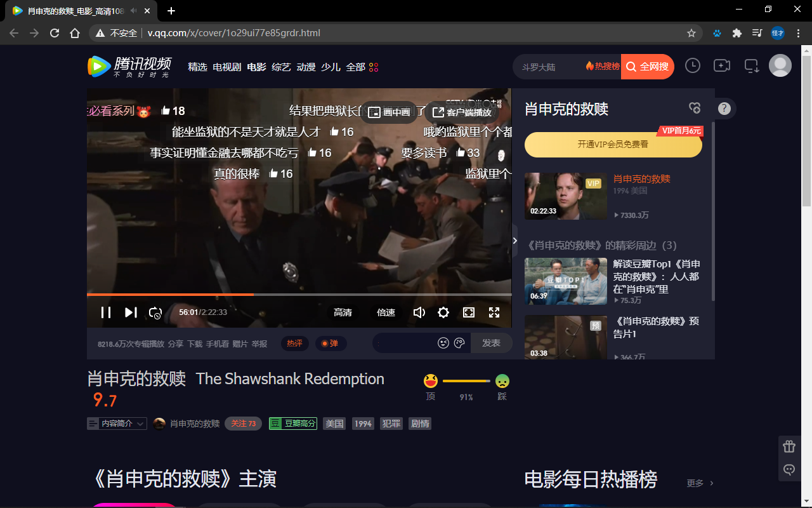The width and height of the screenshot is (812, 508).
Task: Open the 犯罪 genre tag
Action: [x=391, y=424]
